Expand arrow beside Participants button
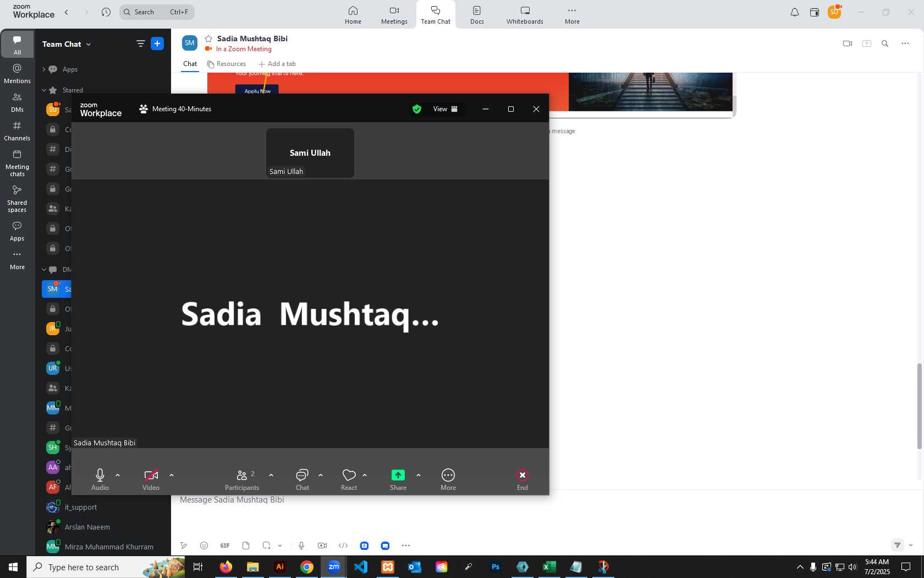Viewport: 924px width, 578px height. (x=271, y=475)
